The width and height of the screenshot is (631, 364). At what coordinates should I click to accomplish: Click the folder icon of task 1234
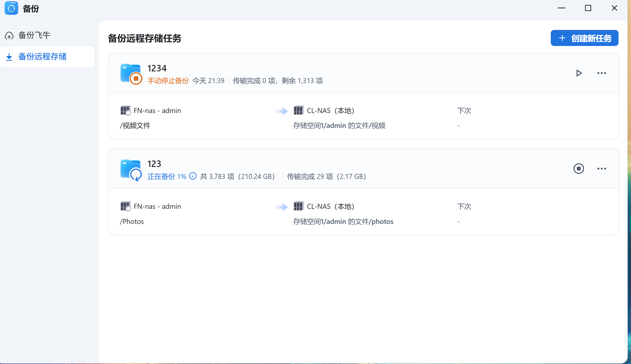[130, 73]
